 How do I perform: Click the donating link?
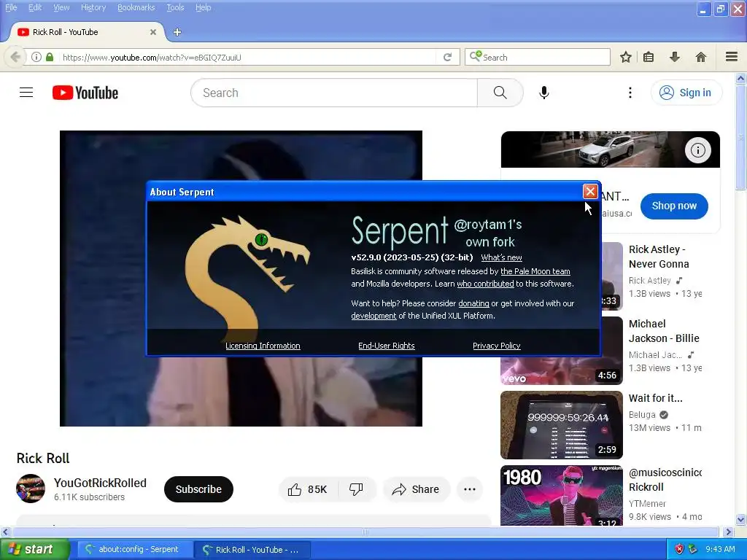[x=473, y=303]
